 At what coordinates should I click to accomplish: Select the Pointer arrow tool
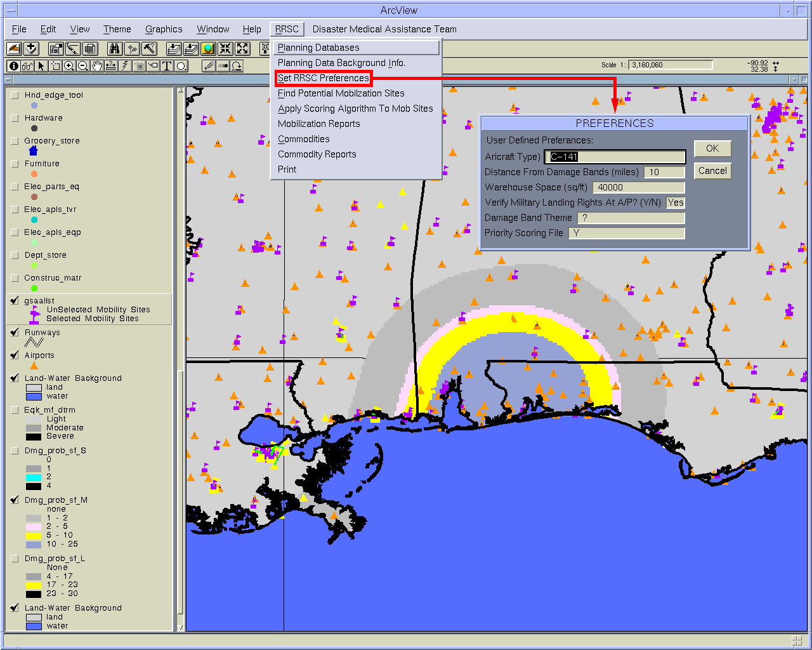(41, 66)
